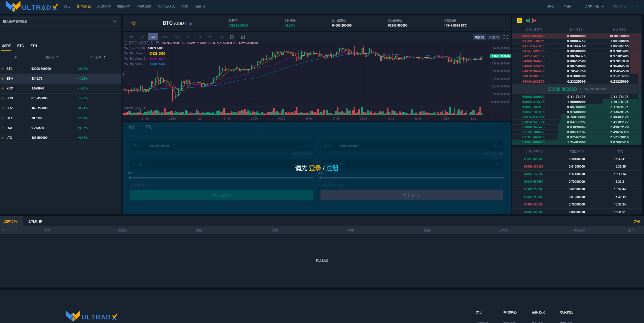The height and width of the screenshot is (323, 644).
Task: Open chart settings gear icon
Action: point(232,37)
